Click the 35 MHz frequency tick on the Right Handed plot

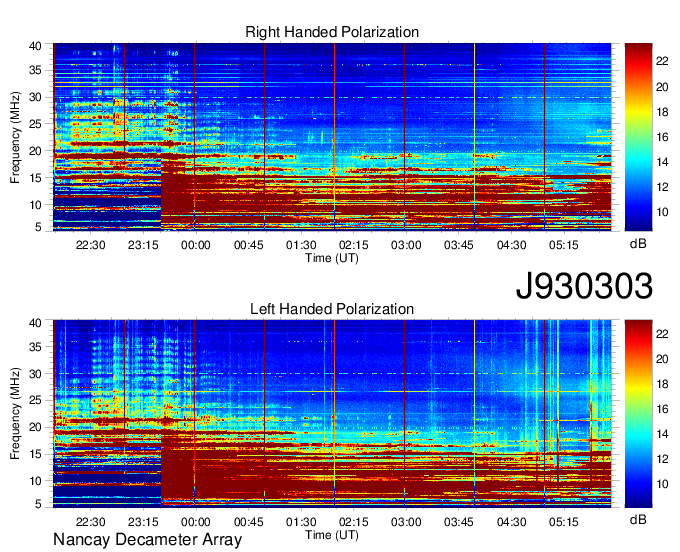pos(35,70)
